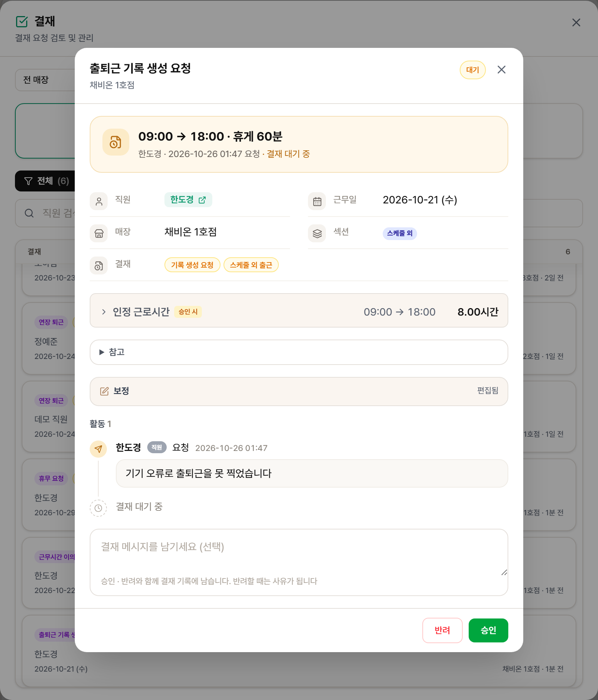
Task: Click the 매장 store icon
Action: click(x=99, y=233)
